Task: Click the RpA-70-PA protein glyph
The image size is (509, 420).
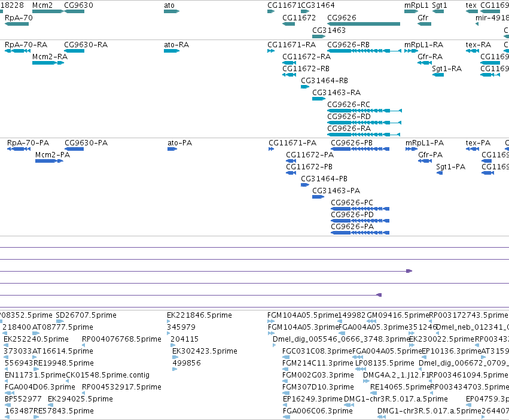Action: point(19,149)
